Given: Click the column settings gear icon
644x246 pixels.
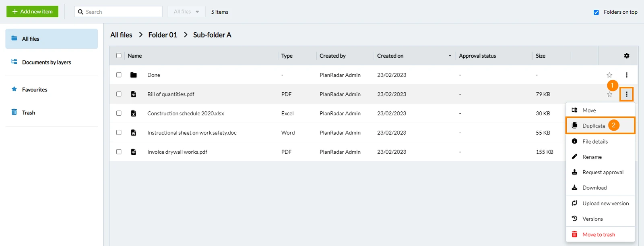Looking at the screenshot, I should click(x=626, y=56).
